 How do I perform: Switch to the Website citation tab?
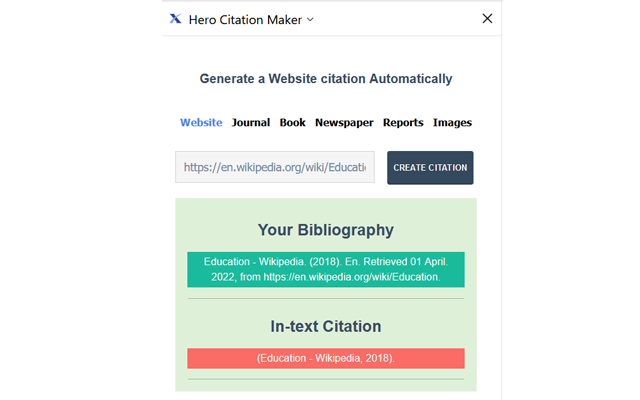click(201, 123)
